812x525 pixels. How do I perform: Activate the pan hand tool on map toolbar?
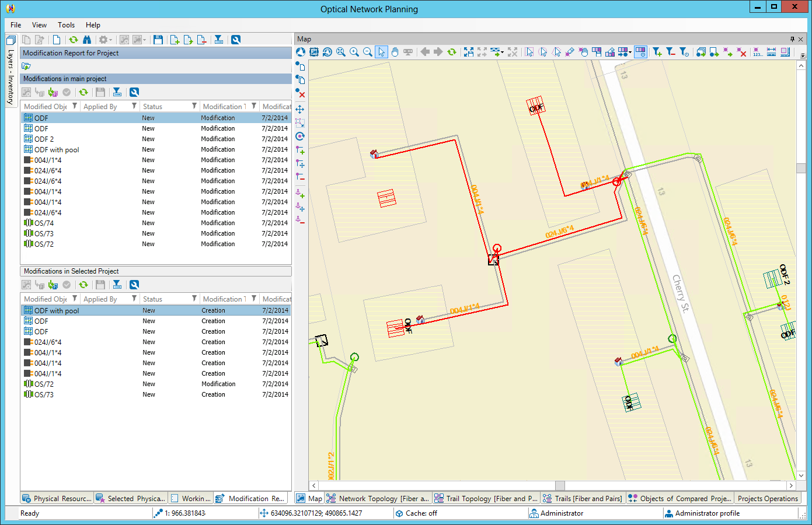pos(395,52)
